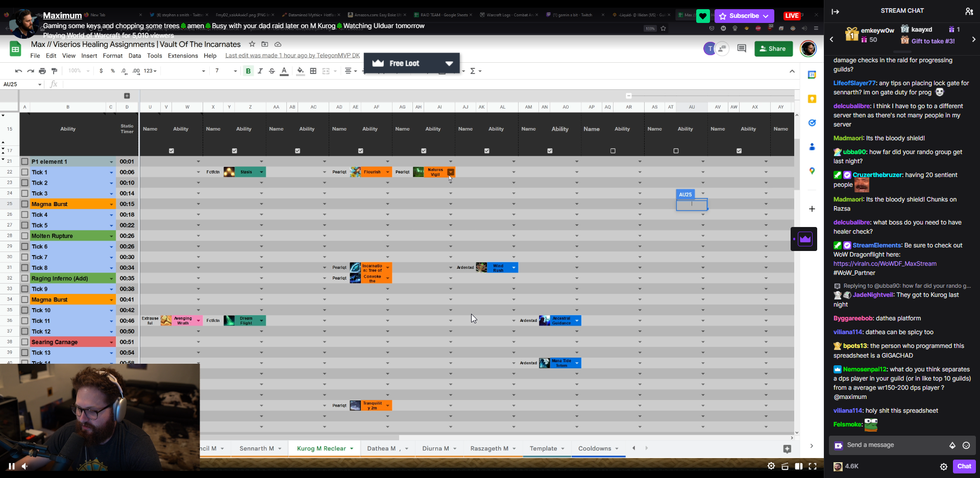Check the box for the Tick 1 row

point(24,172)
